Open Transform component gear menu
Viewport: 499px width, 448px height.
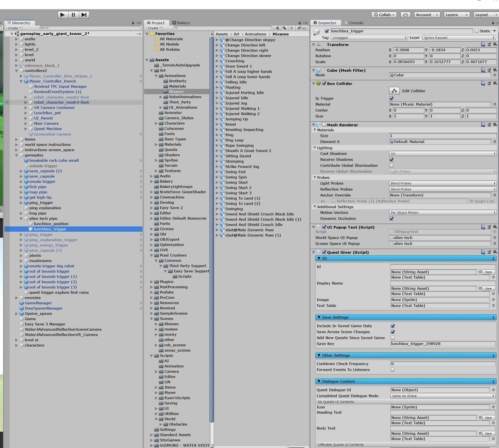coord(495,44)
